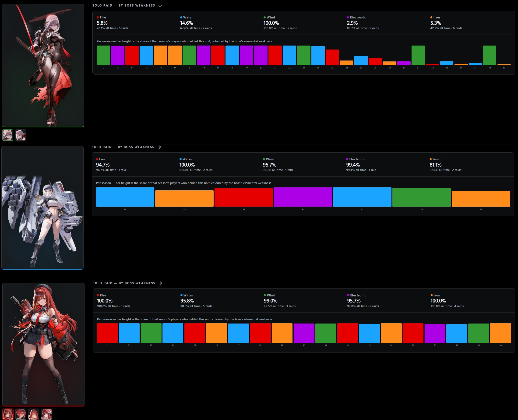Click "100.0% all-time · 2 raids" text
Viewport: 518px width, 420px height.
click(196, 170)
